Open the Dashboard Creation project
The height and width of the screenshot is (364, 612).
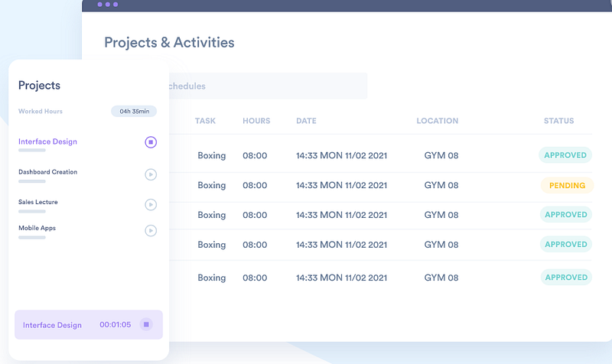pos(47,171)
